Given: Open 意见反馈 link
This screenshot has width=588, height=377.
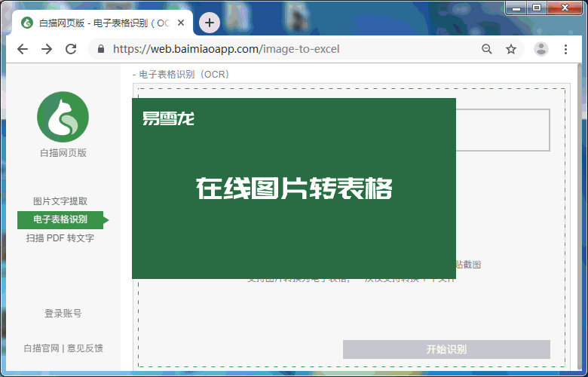Looking at the screenshot, I should (85, 348).
